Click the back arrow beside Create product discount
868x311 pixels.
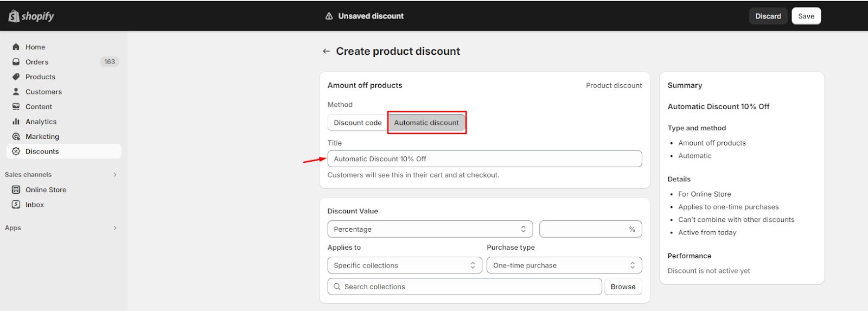[x=326, y=51]
